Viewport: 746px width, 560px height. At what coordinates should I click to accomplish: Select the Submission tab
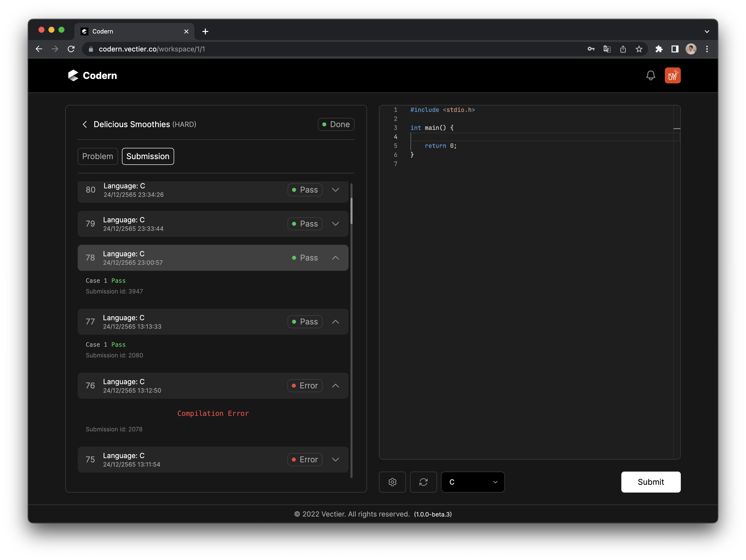(148, 156)
